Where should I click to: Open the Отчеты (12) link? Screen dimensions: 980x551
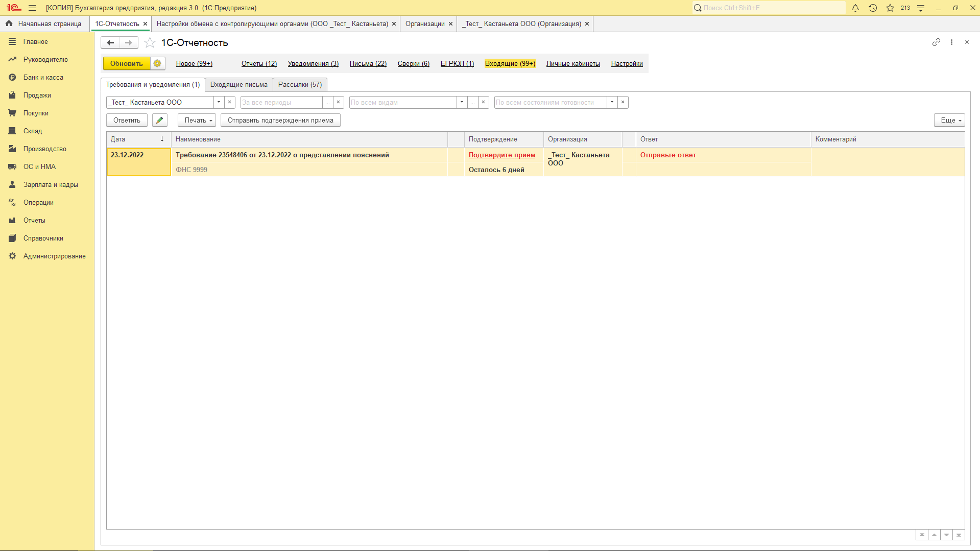pos(259,63)
